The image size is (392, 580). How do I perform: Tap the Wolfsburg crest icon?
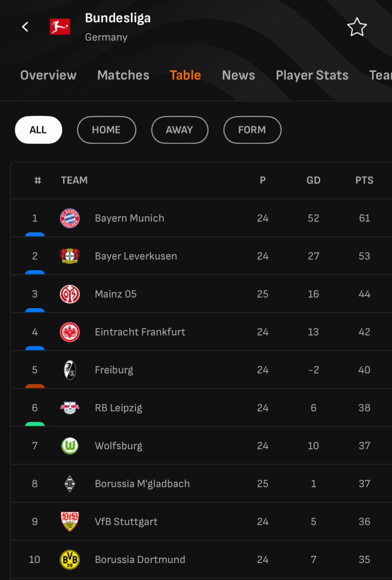(70, 446)
